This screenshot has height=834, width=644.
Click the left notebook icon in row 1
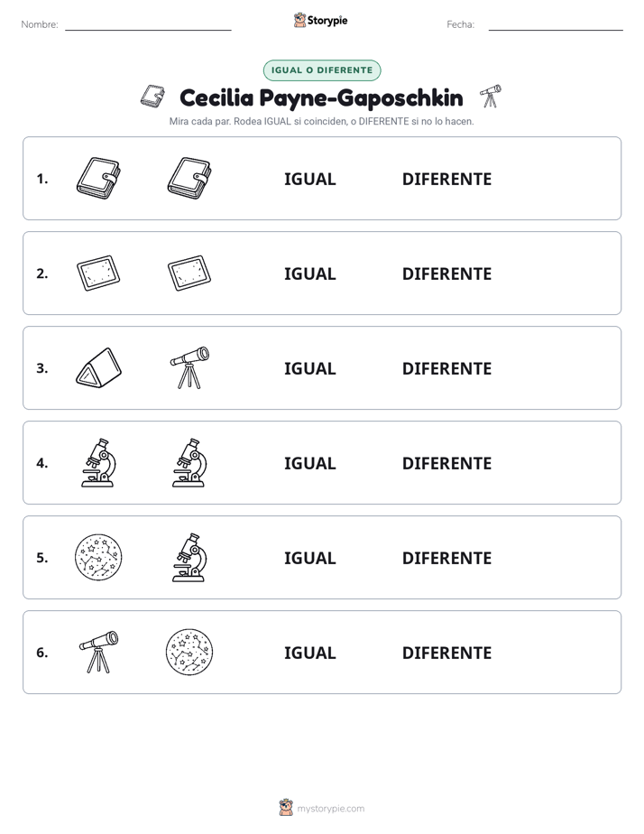[x=98, y=178]
